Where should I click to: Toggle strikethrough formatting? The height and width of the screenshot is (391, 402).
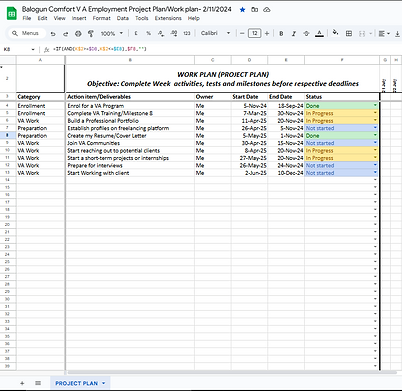pos(306,33)
